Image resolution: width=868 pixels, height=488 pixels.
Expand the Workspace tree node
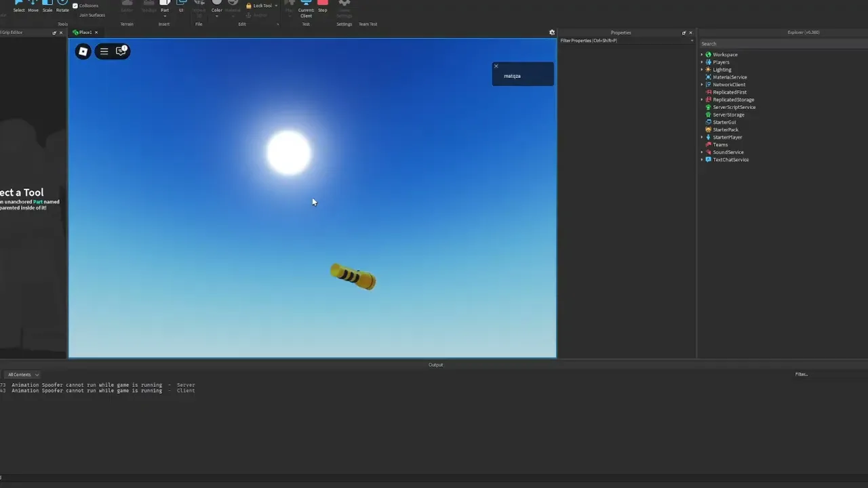pos(702,55)
